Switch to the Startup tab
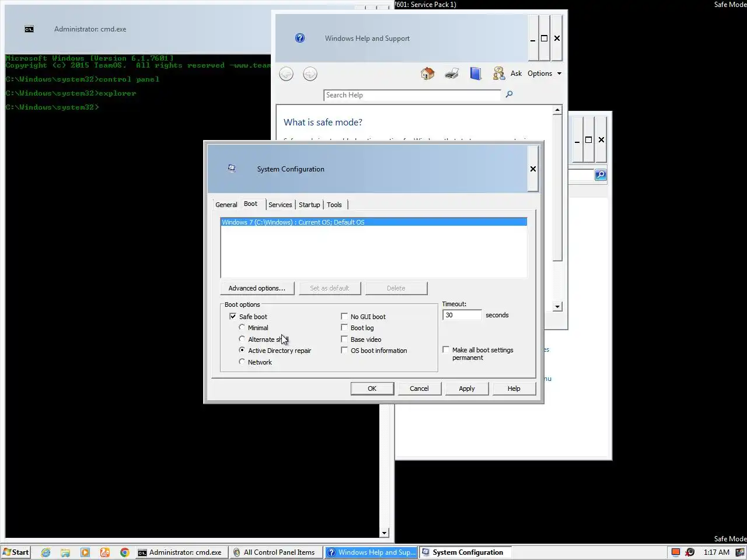Screen dimensions: 747x560 309,205
